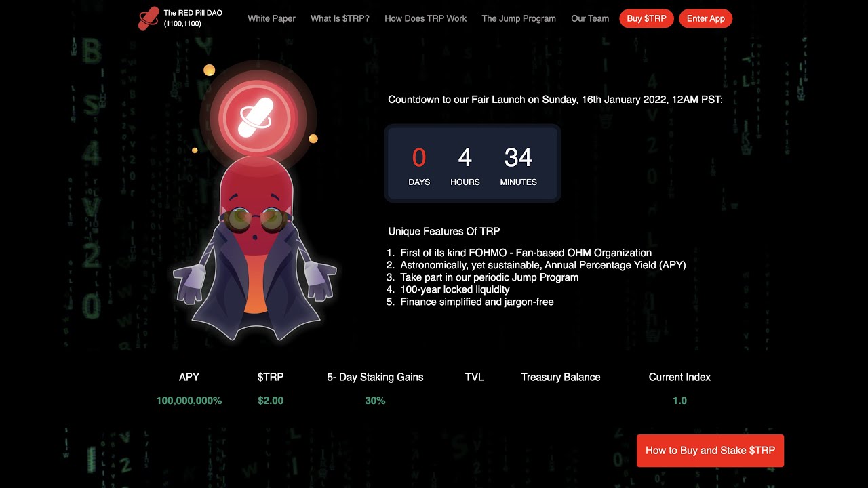The image size is (868, 488).
Task: Click the APY stat label
Action: click(x=189, y=377)
